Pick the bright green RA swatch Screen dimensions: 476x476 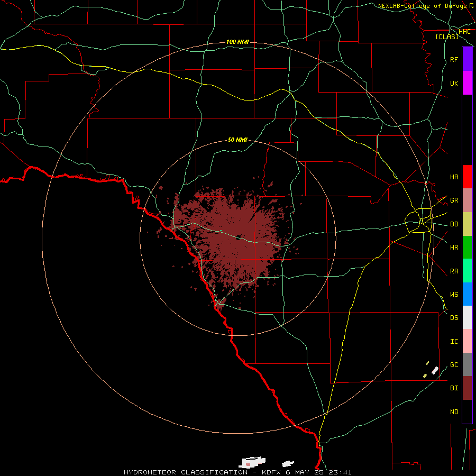467,271
